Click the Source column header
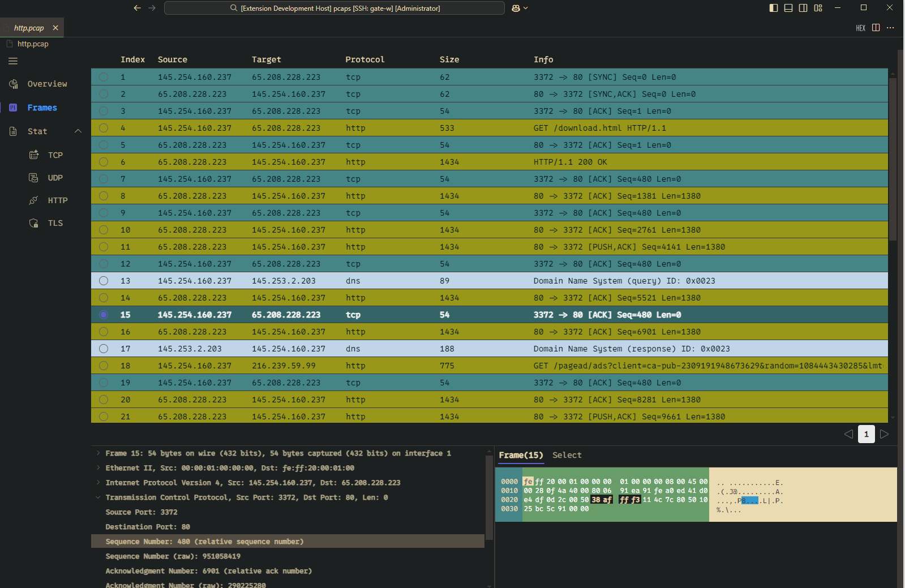This screenshot has width=905, height=588. [173, 59]
